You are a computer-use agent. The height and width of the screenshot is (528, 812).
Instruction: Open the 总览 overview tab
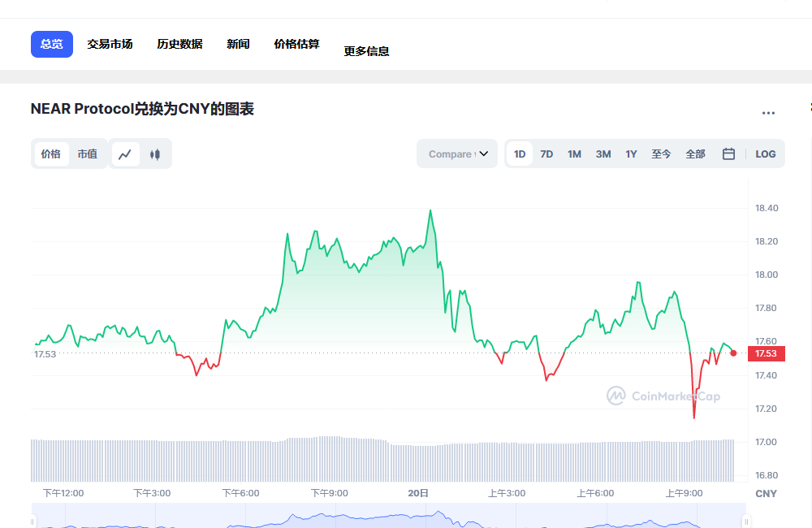coord(52,44)
